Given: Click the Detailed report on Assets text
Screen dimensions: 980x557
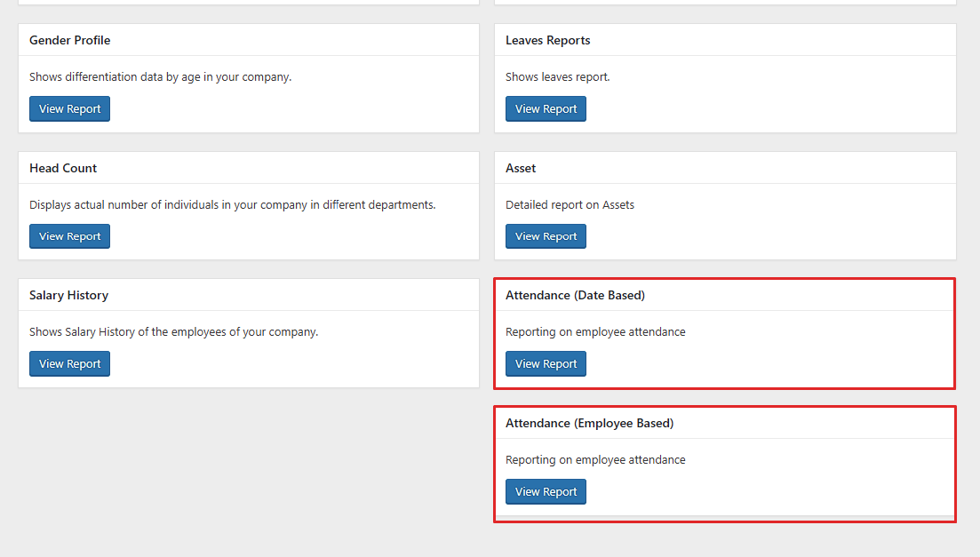Looking at the screenshot, I should [570, 204].
